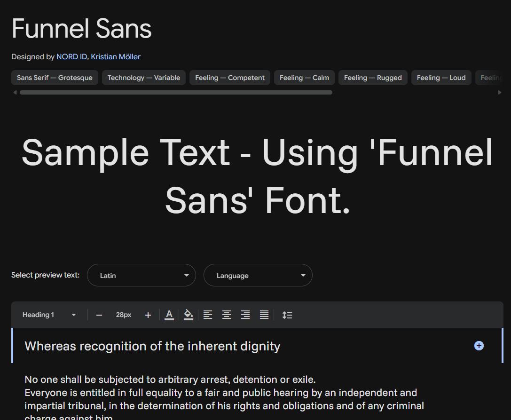
Task: Select the Technology — Variable tag
Action: click(x=144, y=78)
